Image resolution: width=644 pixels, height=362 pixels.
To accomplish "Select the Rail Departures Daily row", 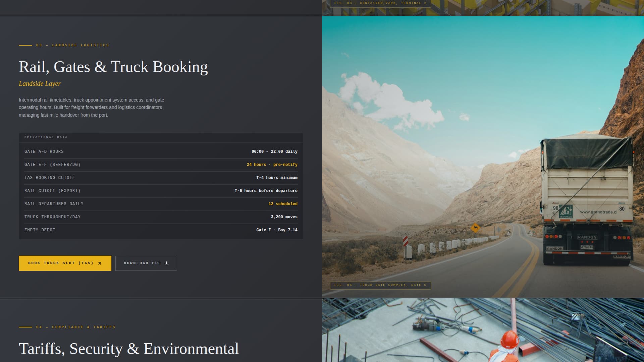I will 161,204.
